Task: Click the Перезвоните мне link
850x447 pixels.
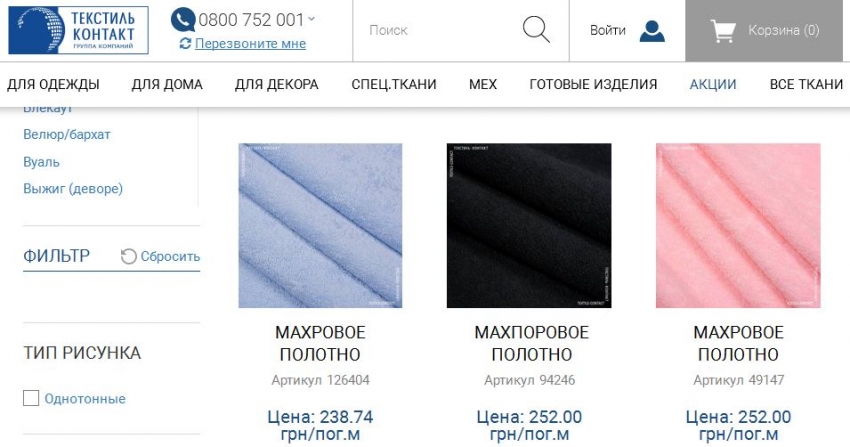Action: [x=250, y=43]
